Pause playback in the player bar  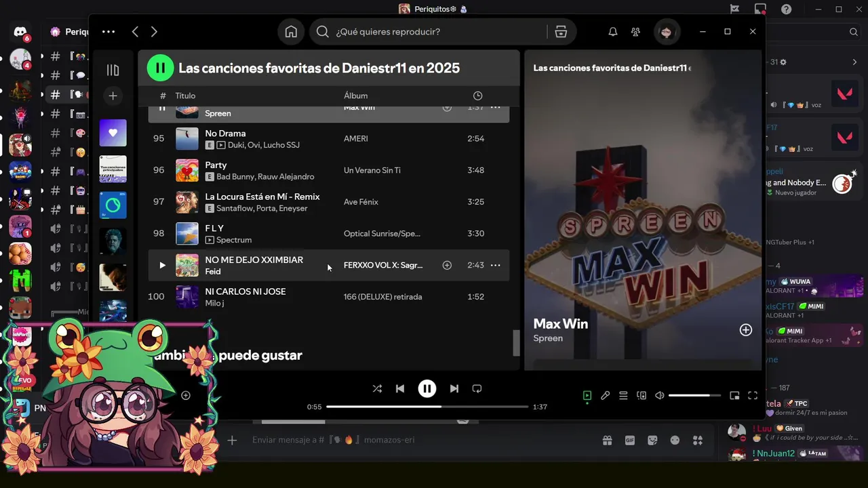427,388
